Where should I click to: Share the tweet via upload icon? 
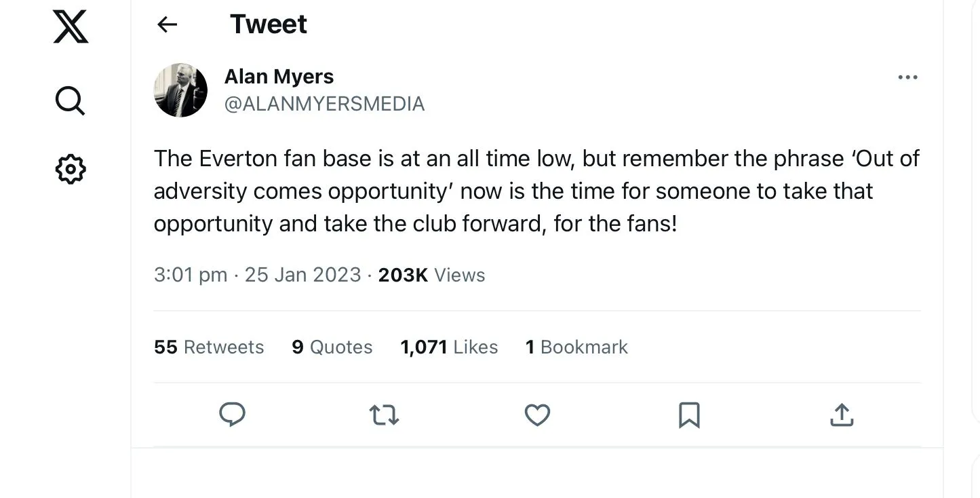coord(841,415)
